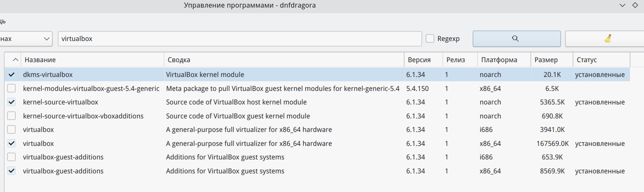
Task: Click the diamond icon in the title bar
Action: tap(635, 5)
